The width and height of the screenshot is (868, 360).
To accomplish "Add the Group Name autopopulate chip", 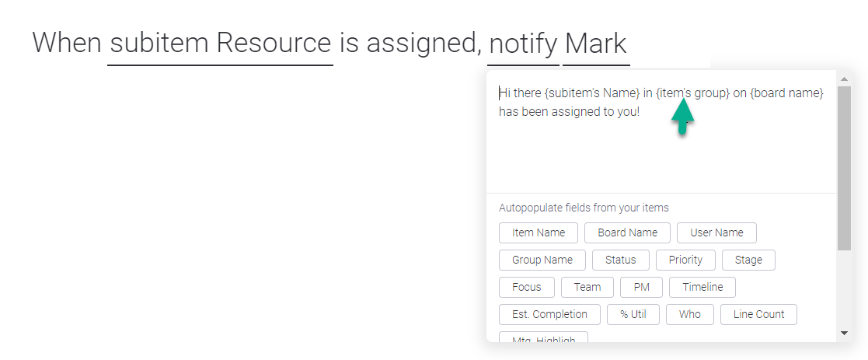I will (542, 260).
